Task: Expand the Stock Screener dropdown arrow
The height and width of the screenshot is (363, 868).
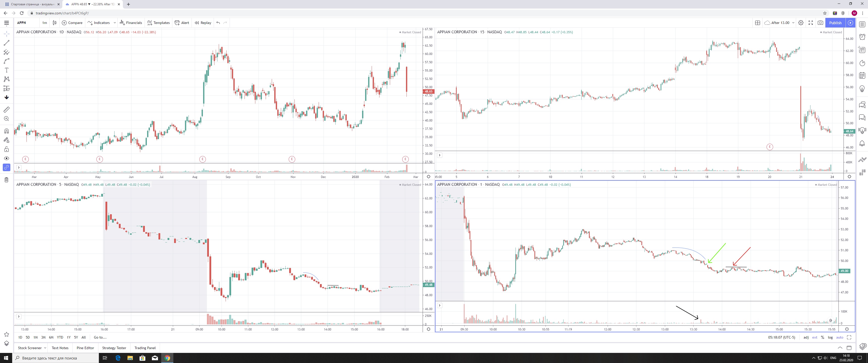Action: pos(45,348)
